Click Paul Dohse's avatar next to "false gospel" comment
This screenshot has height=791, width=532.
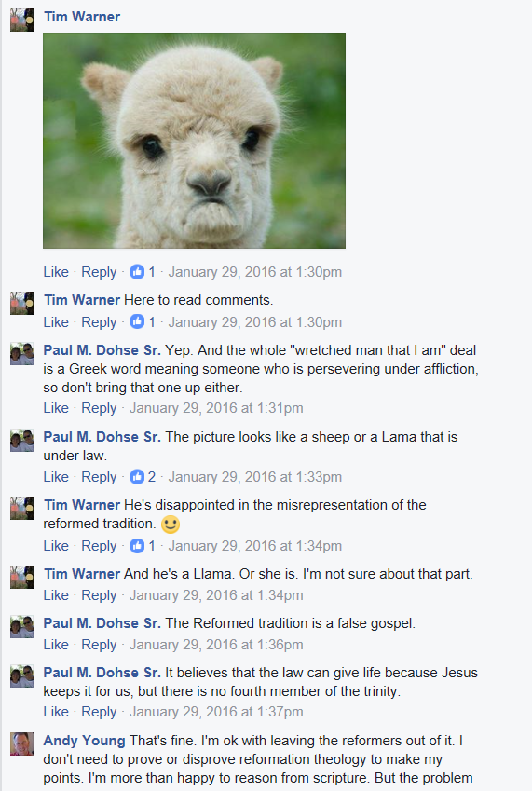click(x=21, y=626)
